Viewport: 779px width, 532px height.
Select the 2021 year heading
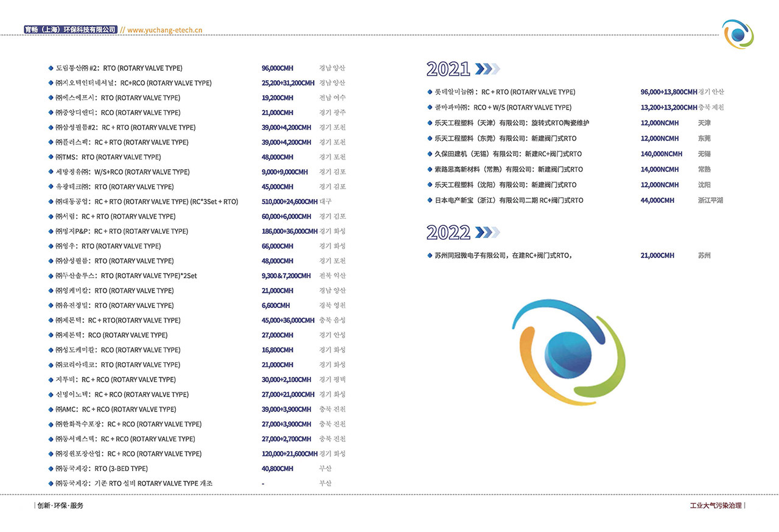coord(449,69)
